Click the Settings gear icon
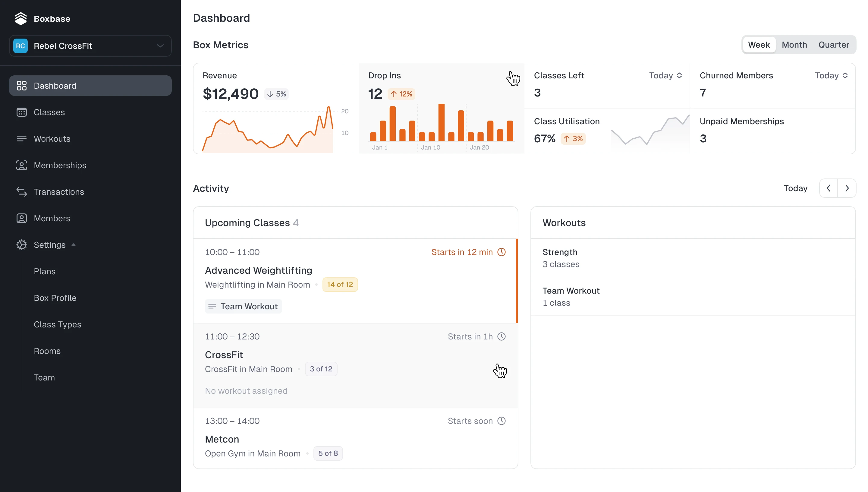 [22, 245]
